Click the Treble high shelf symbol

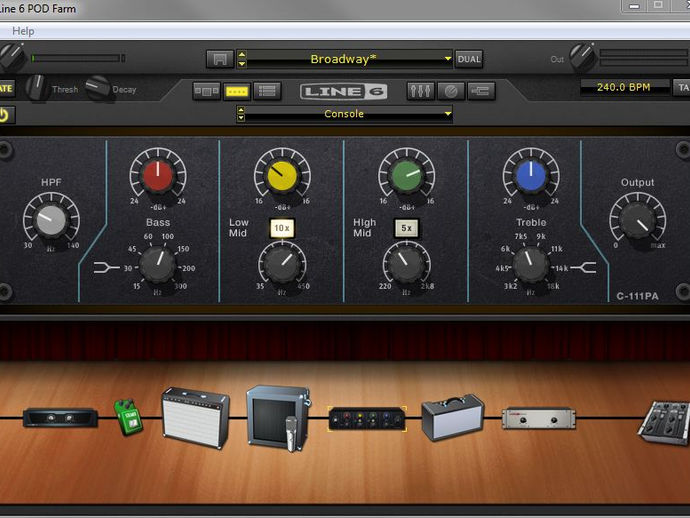pos(584,267)
